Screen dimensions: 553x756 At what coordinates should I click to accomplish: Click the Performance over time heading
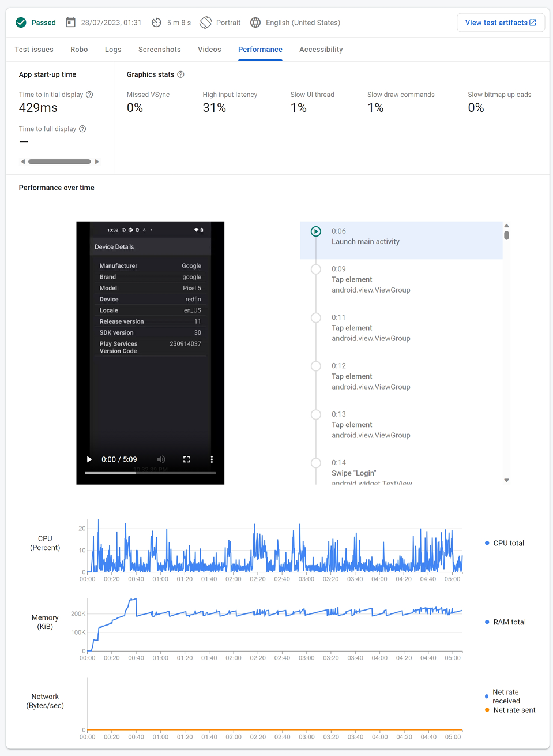pyautogui.click(x=57, y=188)
